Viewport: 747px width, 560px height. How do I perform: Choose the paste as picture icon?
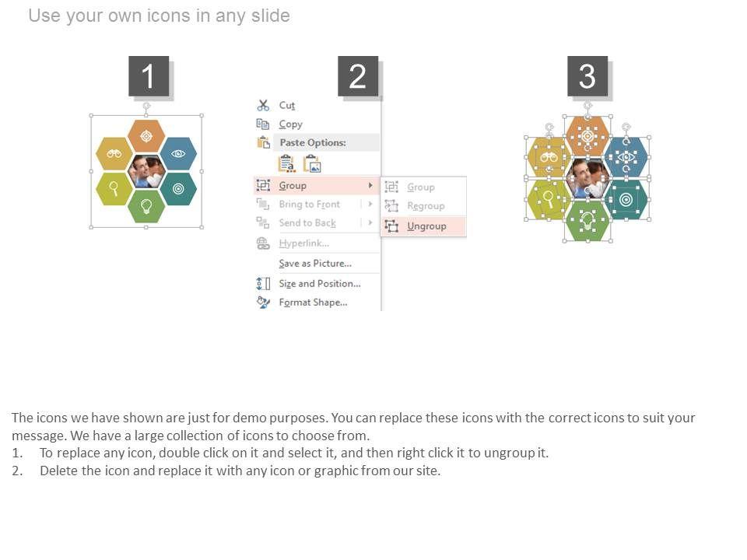(312, 163)
